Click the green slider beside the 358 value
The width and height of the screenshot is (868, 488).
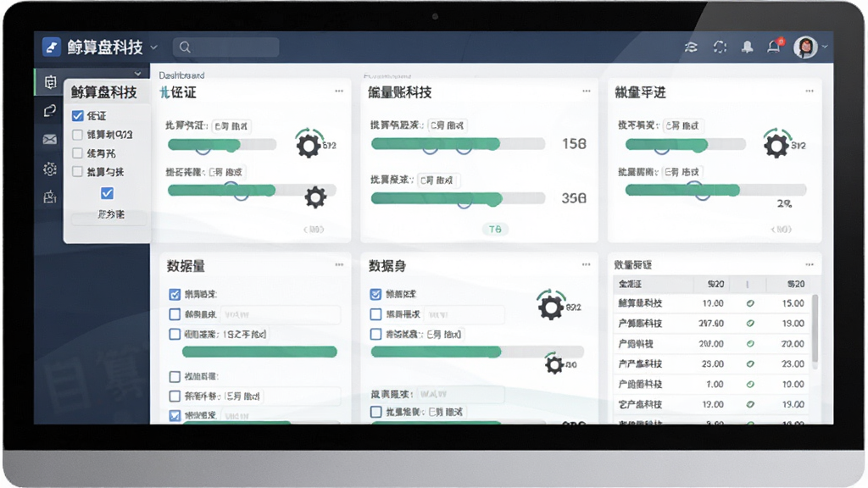[x=459, y=198]
